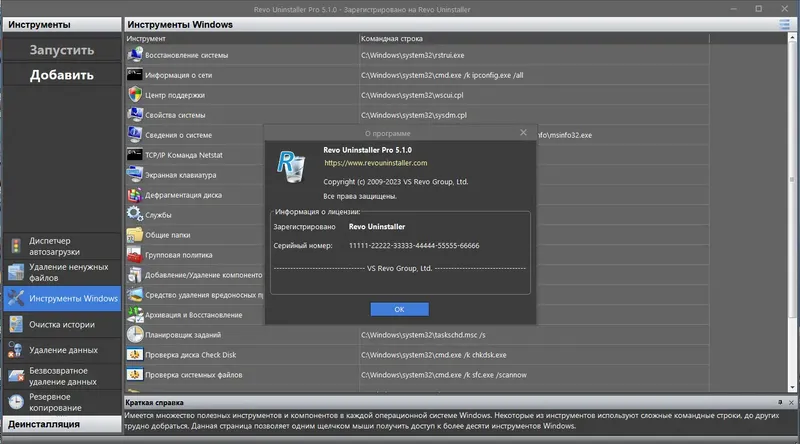The image size is (800, 444).
Task: Expand the Деинсталляция panel header
Action: tap(62, 424)
